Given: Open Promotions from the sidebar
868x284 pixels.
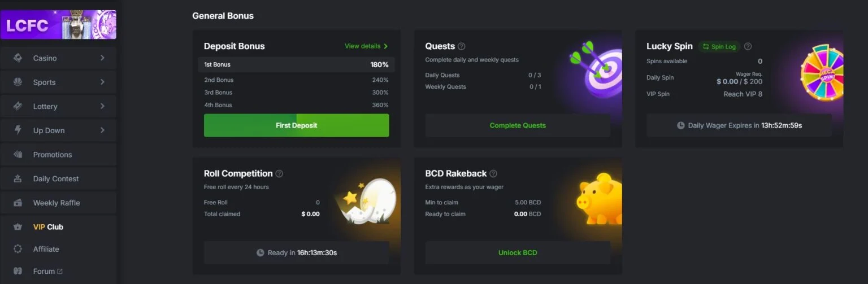Looking at the screenshot, I should coord(53,155).
